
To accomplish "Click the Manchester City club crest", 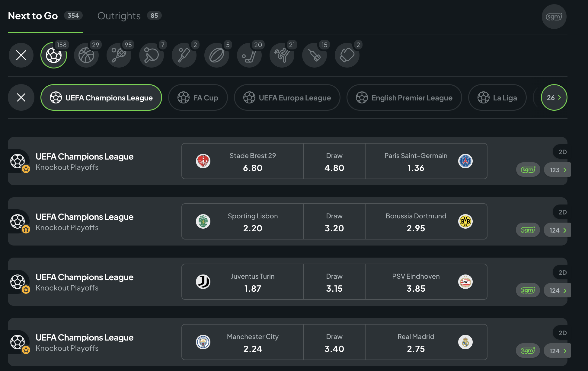I will click(203, 342).
